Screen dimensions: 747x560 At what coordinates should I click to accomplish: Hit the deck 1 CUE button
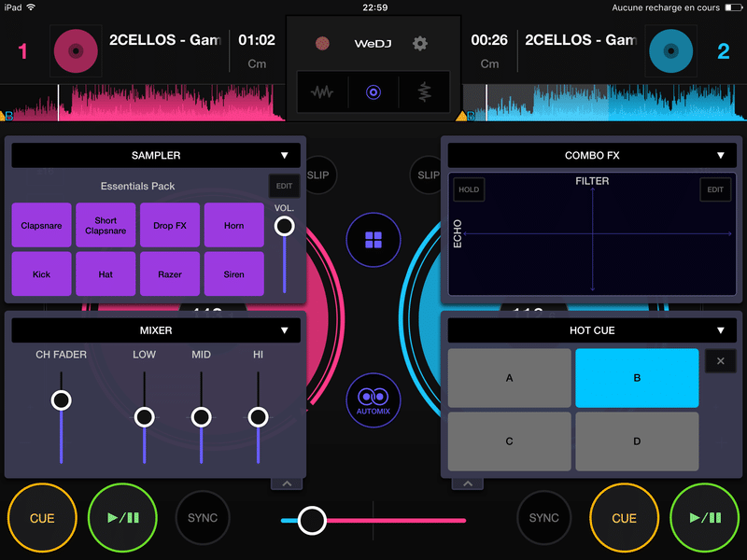click(42, 518)
